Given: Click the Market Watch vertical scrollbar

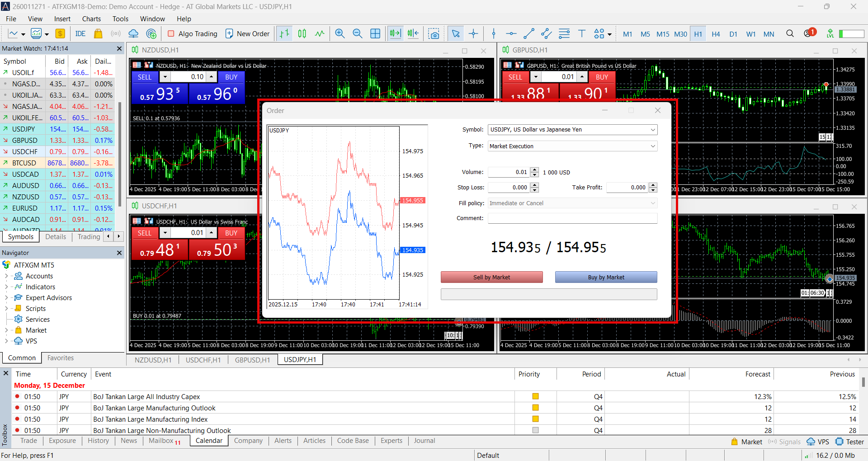Looking at the screenshot, I should tap(120, 154).
